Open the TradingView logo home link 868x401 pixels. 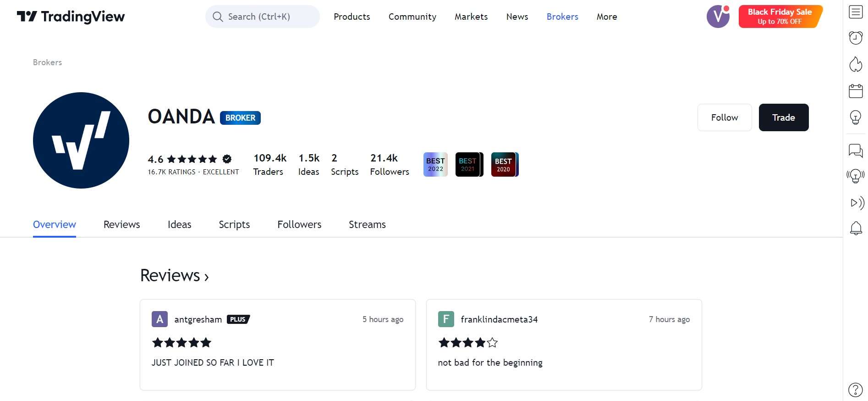(x=71, y=17)
